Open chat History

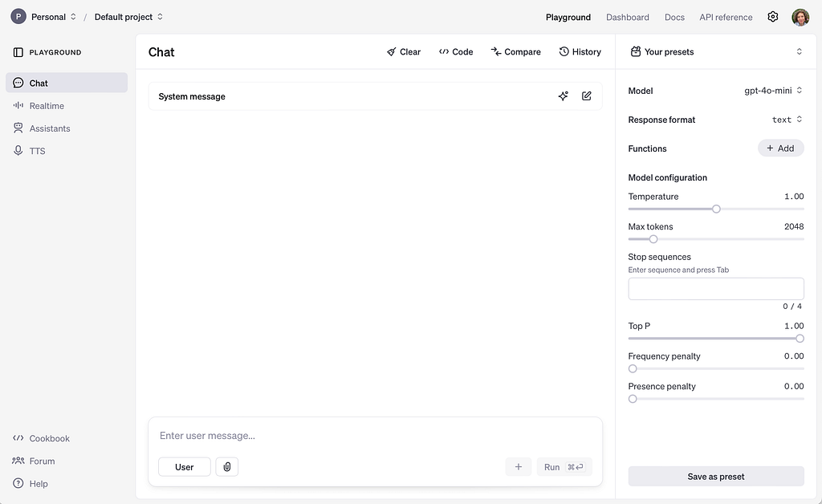(x=580, y=52)
